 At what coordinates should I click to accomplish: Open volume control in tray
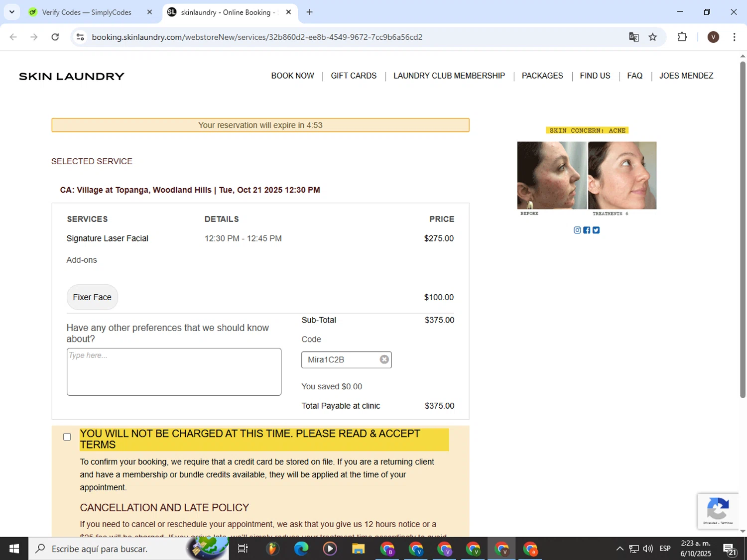(x=648, y=549)
